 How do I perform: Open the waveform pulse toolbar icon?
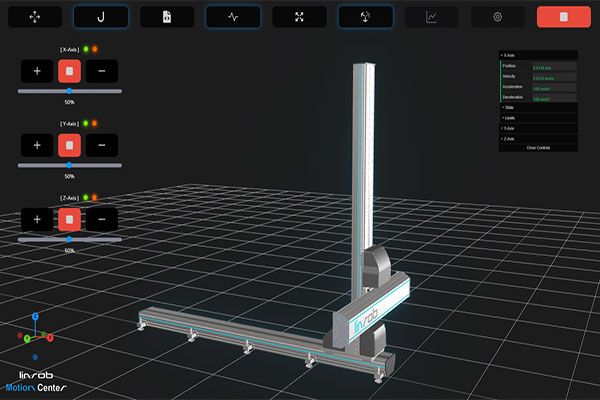(233, 17)
